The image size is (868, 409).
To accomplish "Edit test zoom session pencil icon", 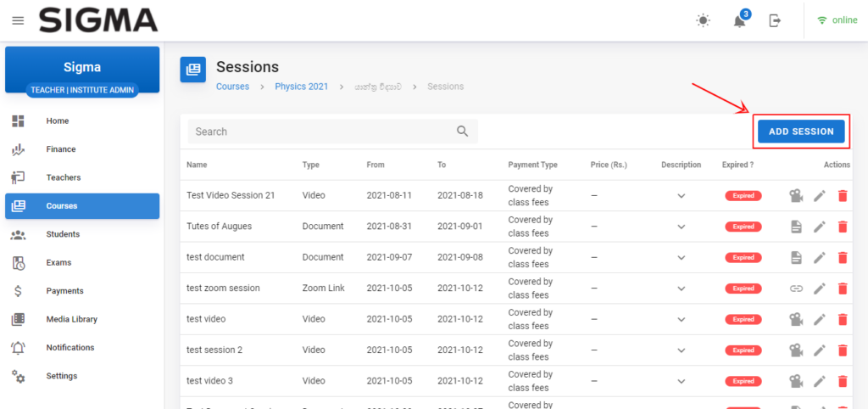I will pos(820,289).
